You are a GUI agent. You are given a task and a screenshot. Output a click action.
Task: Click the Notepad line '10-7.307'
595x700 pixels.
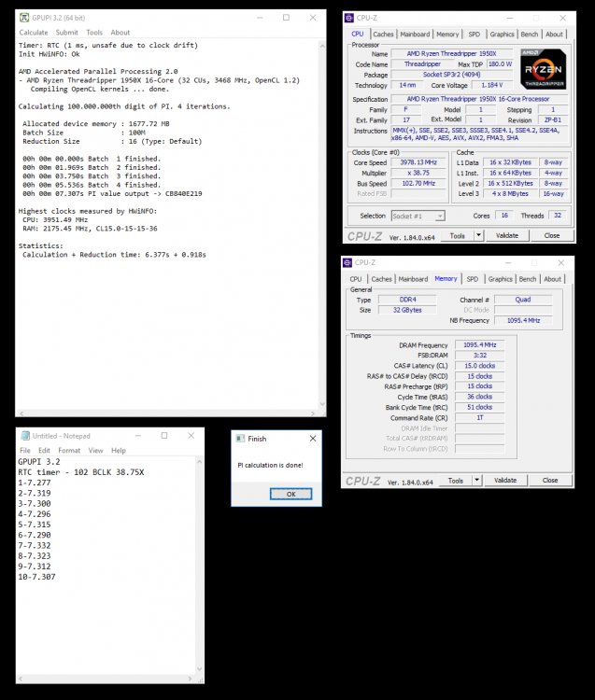click(x=36, y=577)
